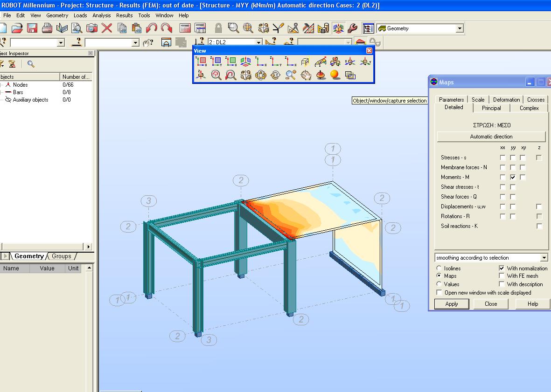Save the project with the floppy disk icon
This screenshot has height=392, width=551.
click(x=32, y=28)
